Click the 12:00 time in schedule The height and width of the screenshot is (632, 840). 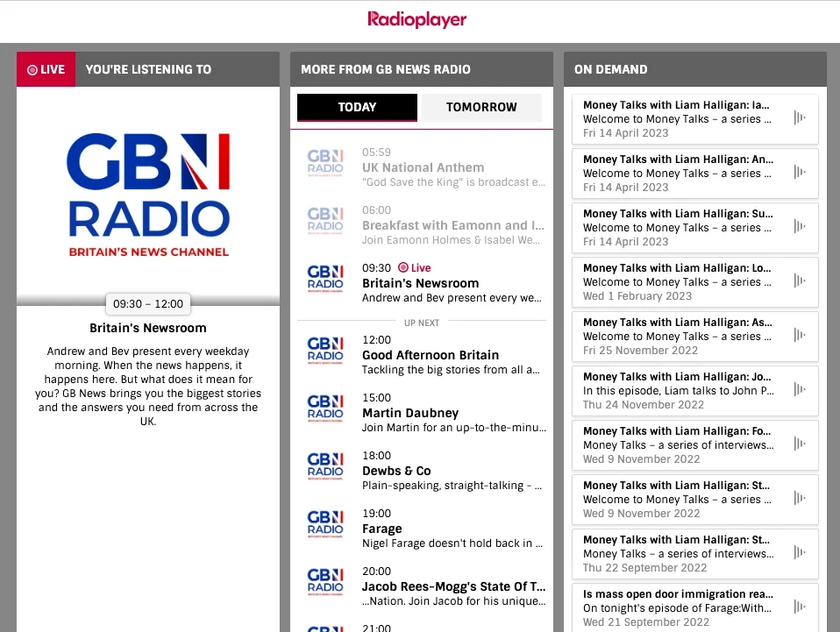pyautogui.click(x=377, y=340)
